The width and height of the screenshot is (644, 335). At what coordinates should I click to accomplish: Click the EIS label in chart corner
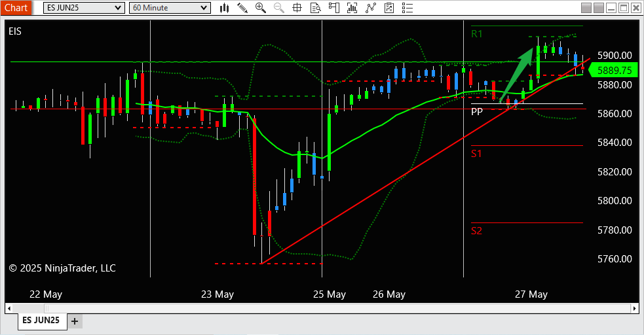point(15,31)
